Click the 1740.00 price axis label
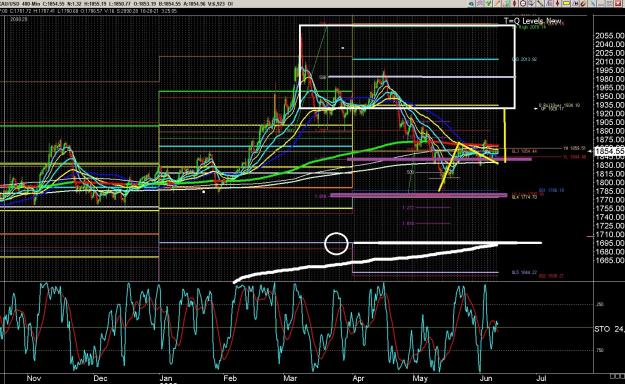The width and height of the screenshot is (625, 384). click(610, 217)
